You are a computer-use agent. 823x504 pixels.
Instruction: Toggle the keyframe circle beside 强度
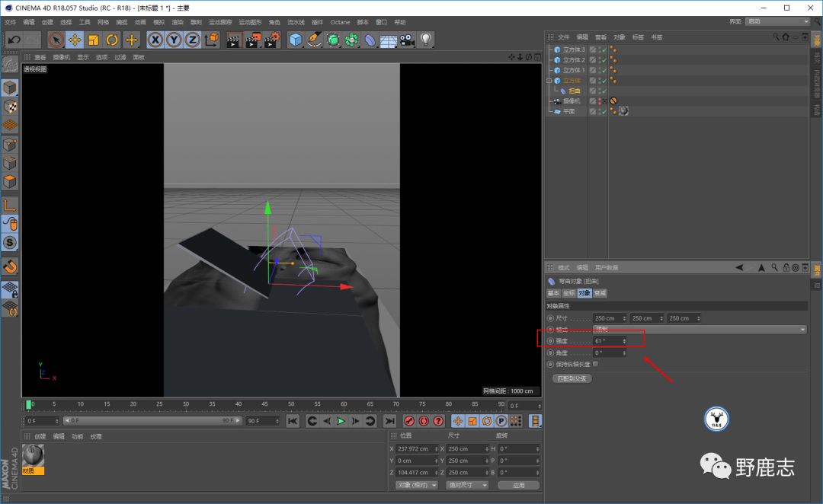coord(551,341)
